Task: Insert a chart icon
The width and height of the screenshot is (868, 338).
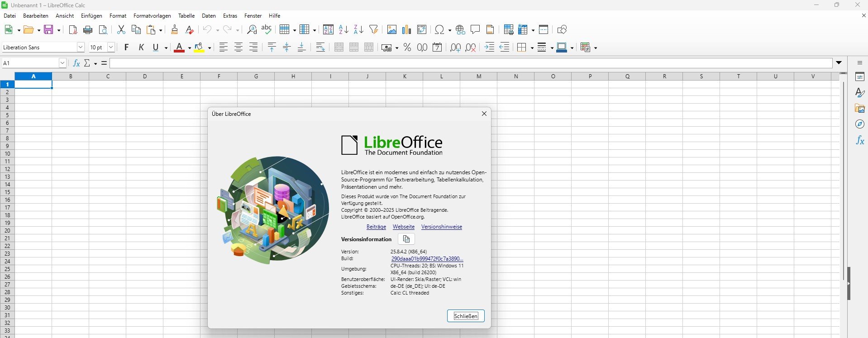Action: coord(407,30)
